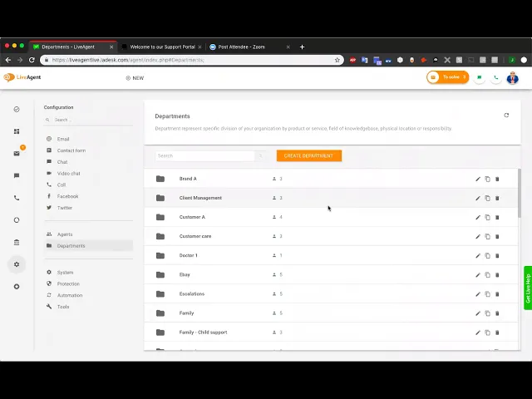532x399 pixels.
Task: Click the phone availability icon in header
Action: (x=496, y=77)
